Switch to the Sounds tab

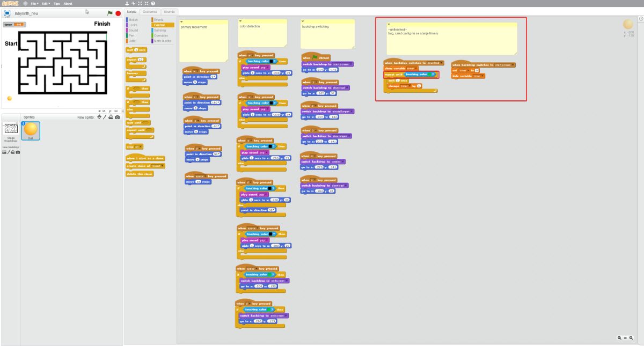(x=169, y=11)
